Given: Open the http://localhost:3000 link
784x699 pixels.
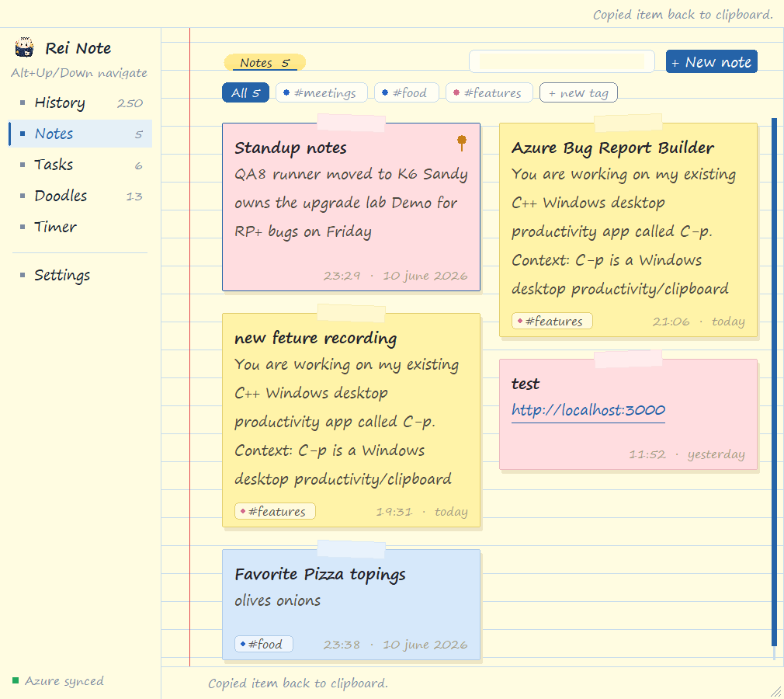Looking at the screenshot, I should tap(588, 410).
